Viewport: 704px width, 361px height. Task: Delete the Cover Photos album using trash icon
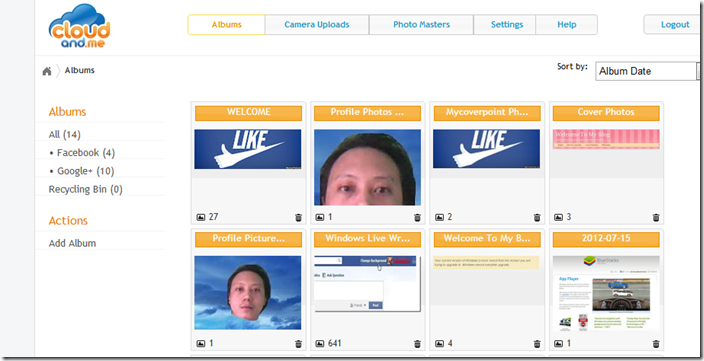point(656,217)
